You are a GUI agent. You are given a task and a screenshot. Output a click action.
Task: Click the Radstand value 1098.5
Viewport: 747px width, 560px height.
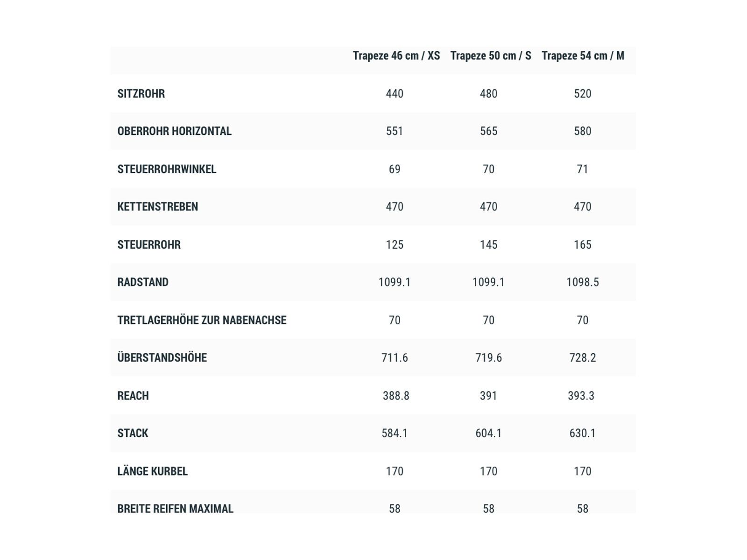(x=582, y=282)
